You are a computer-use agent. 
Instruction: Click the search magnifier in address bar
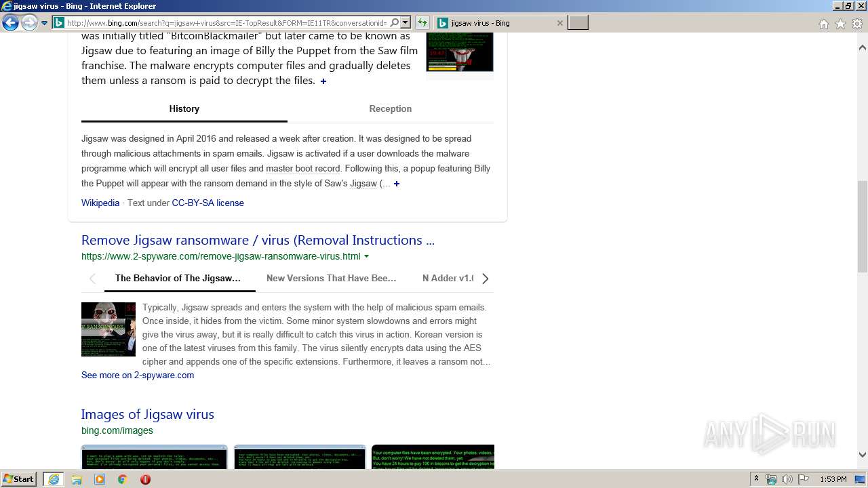click(395, 23)
